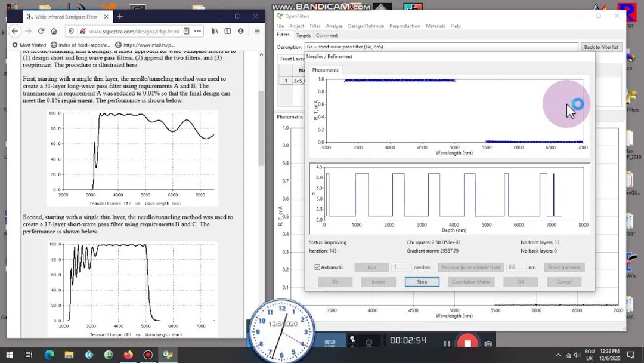Select the Photometric tab in Needles dialog
Image resolution: width=644 pixels, height=363 pixels.
pyautogui.click(x=326, y=70)
